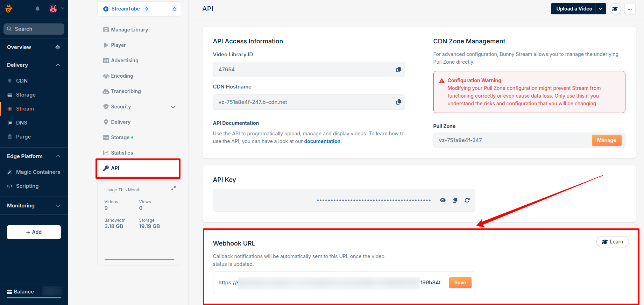
Task: Copy the Video Library ID
Action: pos(398,70)
